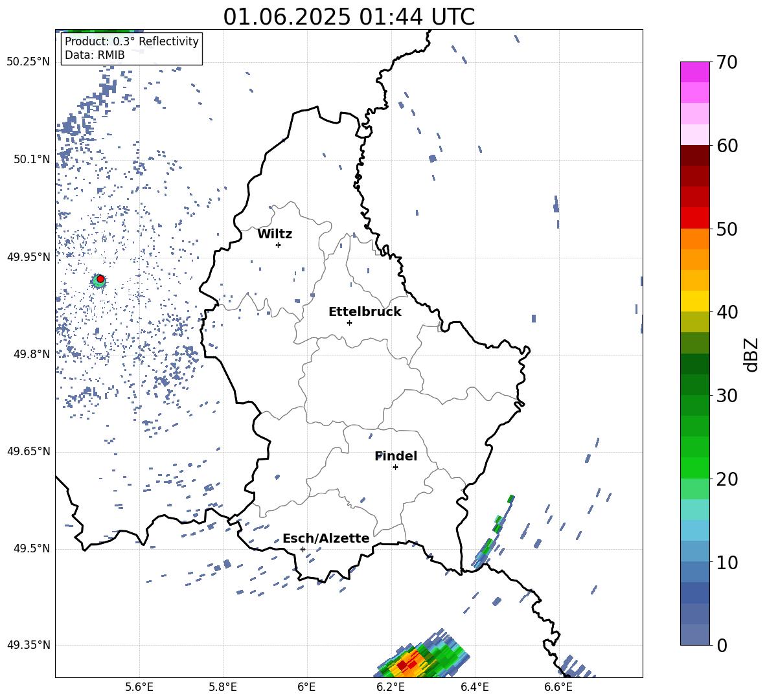
Task: Select the Ettelbruck station label
Action: (365, 312)
